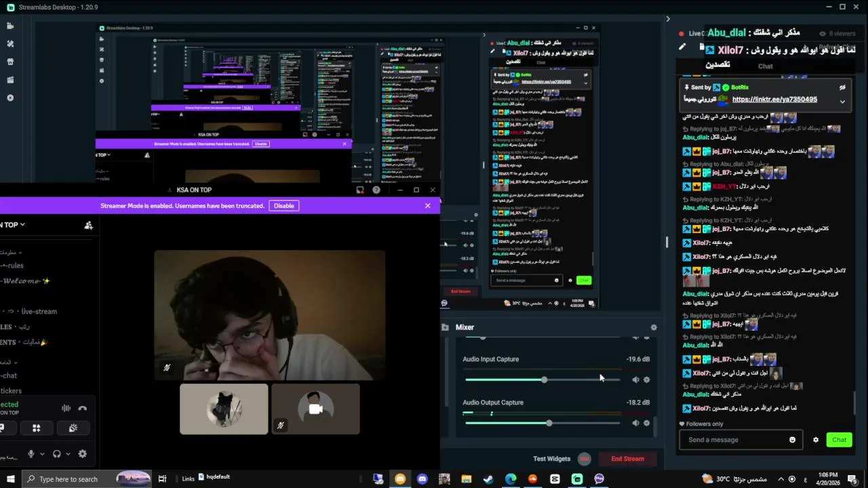
Task: Open Streamlabs Themes icon in left sidebar
Action: pyautogui.click(x=10, y=43)
